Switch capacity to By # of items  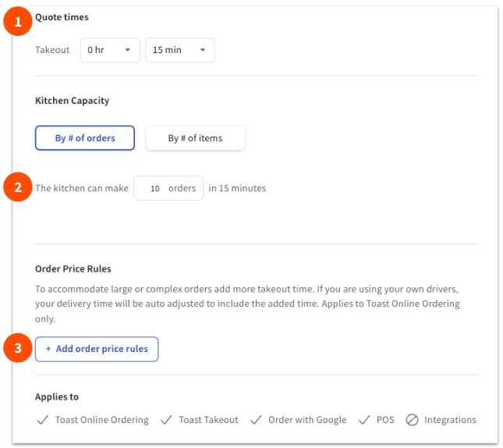coord(195,138)
